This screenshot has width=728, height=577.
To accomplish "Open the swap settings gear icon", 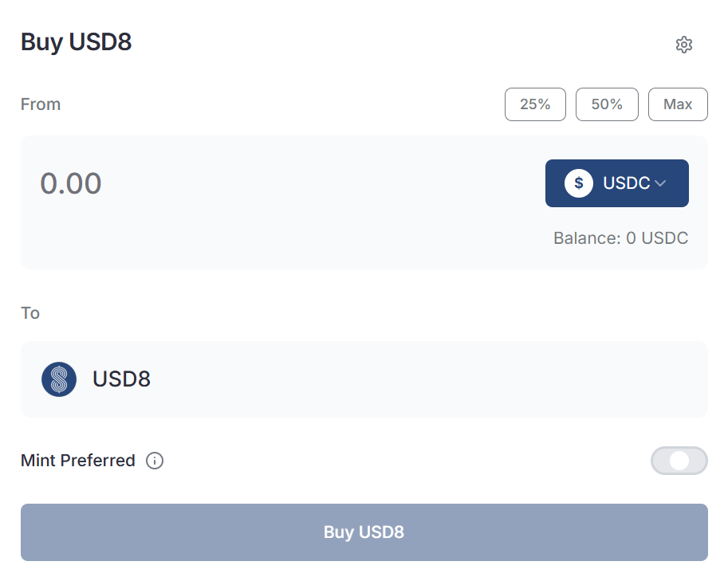I will click(x=683, y=45).
